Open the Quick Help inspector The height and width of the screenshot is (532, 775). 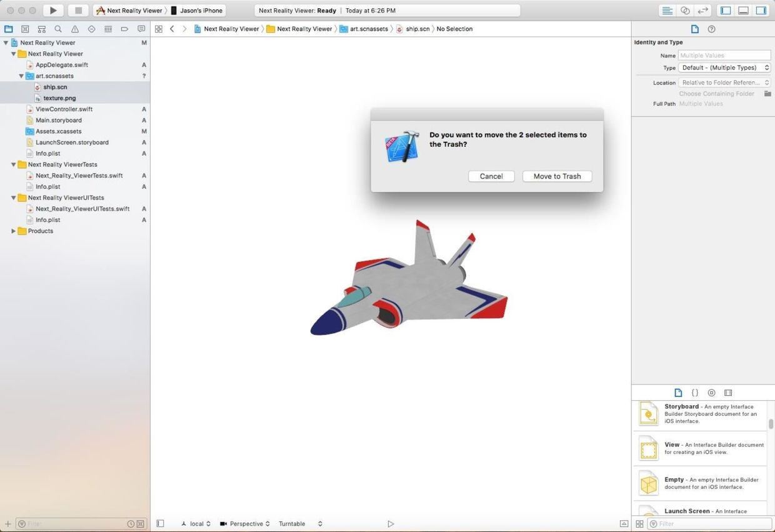pos(711,29)
